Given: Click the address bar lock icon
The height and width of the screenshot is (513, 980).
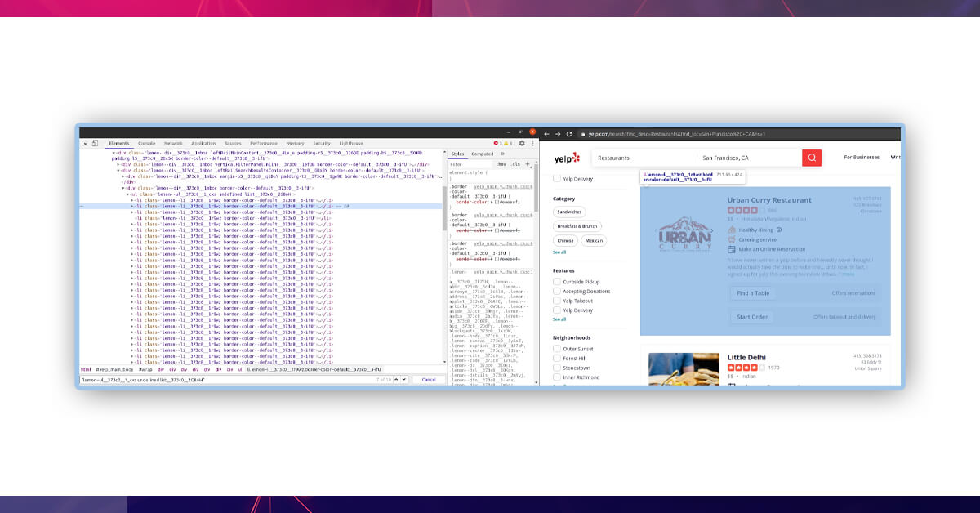Looking at the screenshot, I should pyautogui.click(x=583, y=134).
